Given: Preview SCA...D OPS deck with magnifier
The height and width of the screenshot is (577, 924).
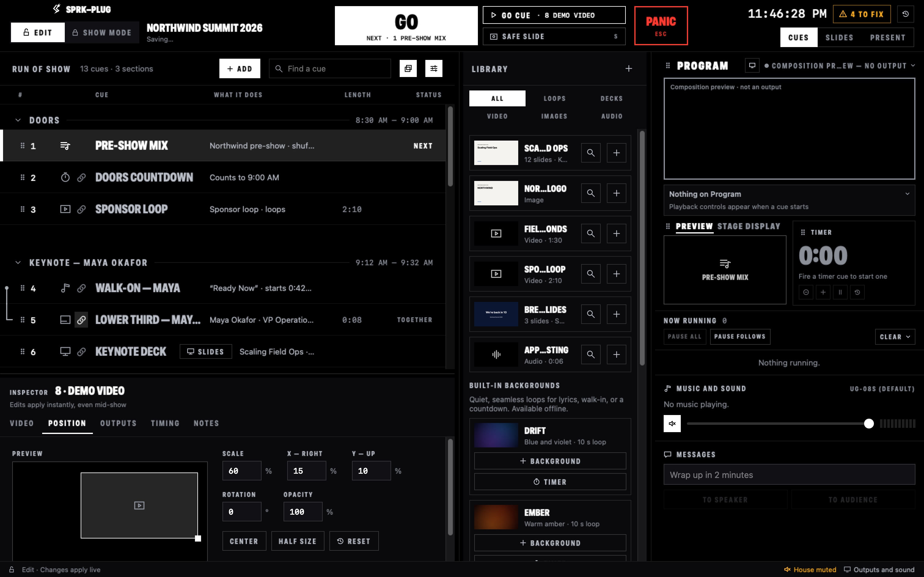Looking at the screenshot, I should [591, 153].
